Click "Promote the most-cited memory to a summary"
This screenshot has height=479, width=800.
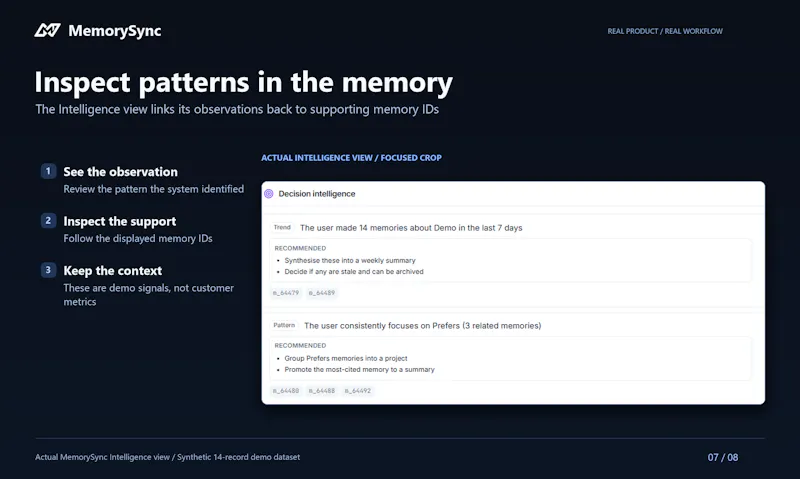click(360, 369)
